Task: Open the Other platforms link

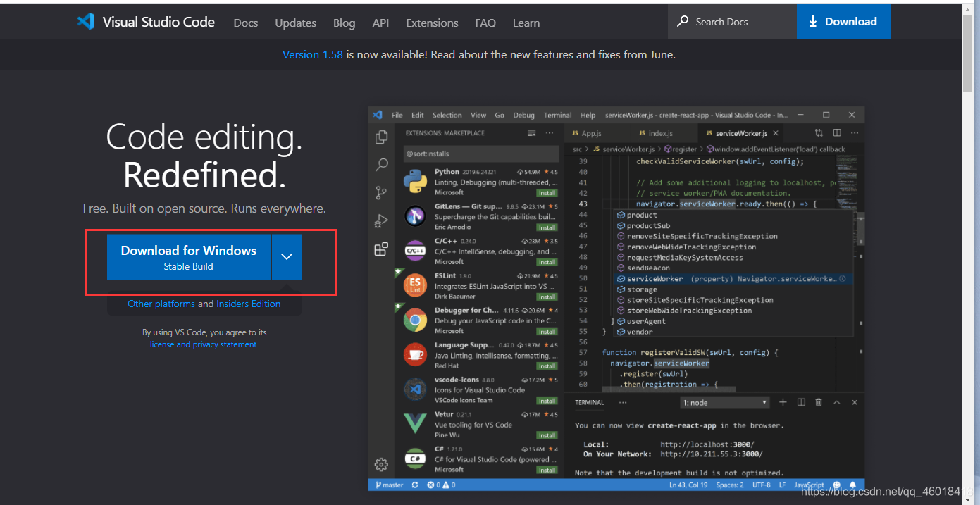Action: [x=161, y=304]
